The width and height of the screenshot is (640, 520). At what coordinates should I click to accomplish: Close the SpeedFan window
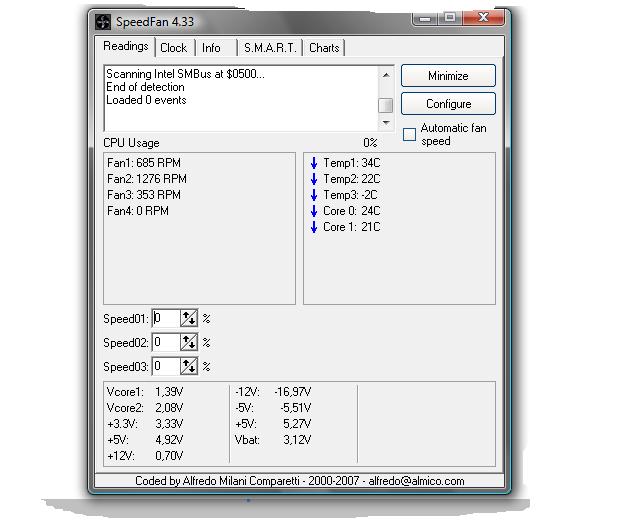(x=484, y=18)
